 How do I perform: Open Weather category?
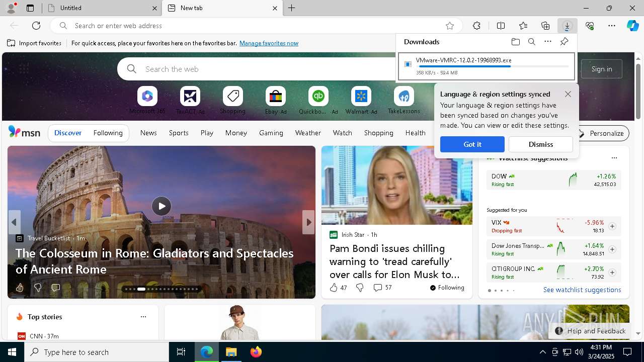[x=308, y=133]
